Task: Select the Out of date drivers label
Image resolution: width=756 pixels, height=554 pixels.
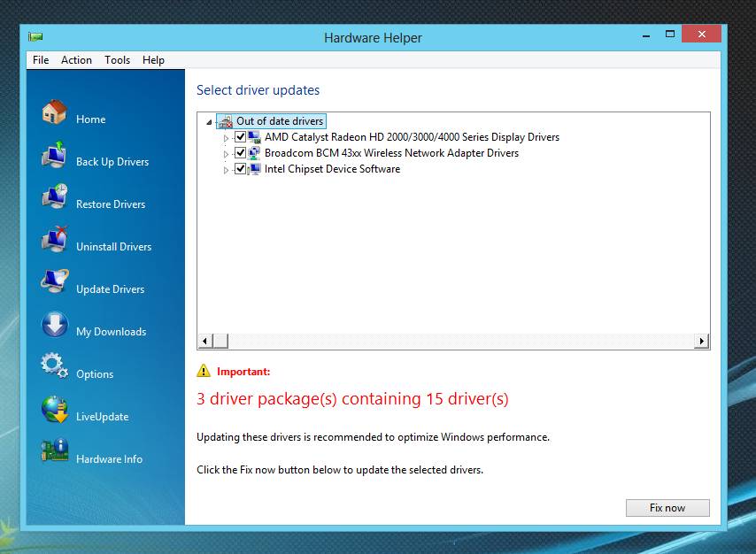Action: click(x=280, y=121)
